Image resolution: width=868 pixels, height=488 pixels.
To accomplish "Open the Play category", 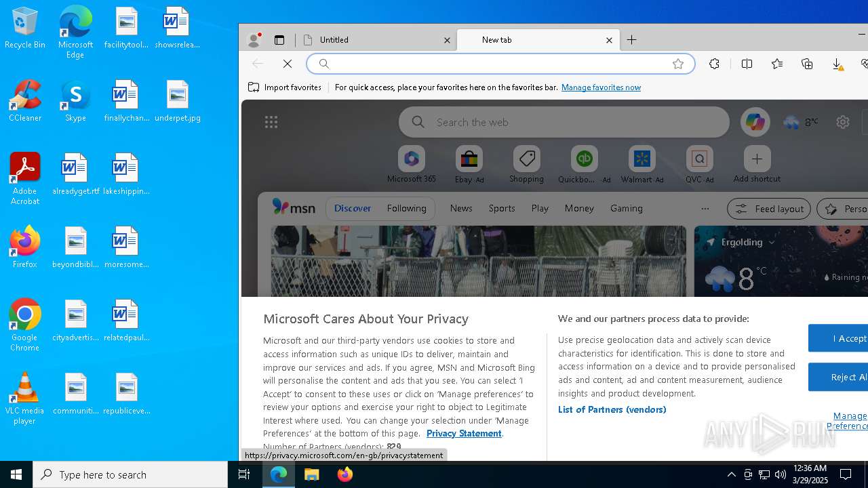I will pos(540,209).
